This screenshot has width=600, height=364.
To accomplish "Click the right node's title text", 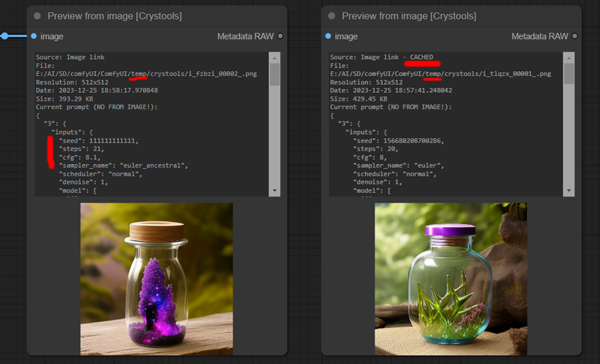I will coord(409,16).
